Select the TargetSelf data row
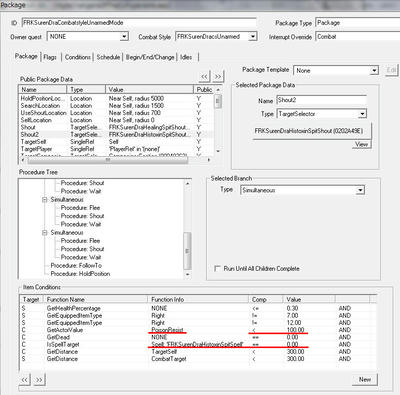Image resolution: width=400 pixels, height=395 pixels. 116,142
